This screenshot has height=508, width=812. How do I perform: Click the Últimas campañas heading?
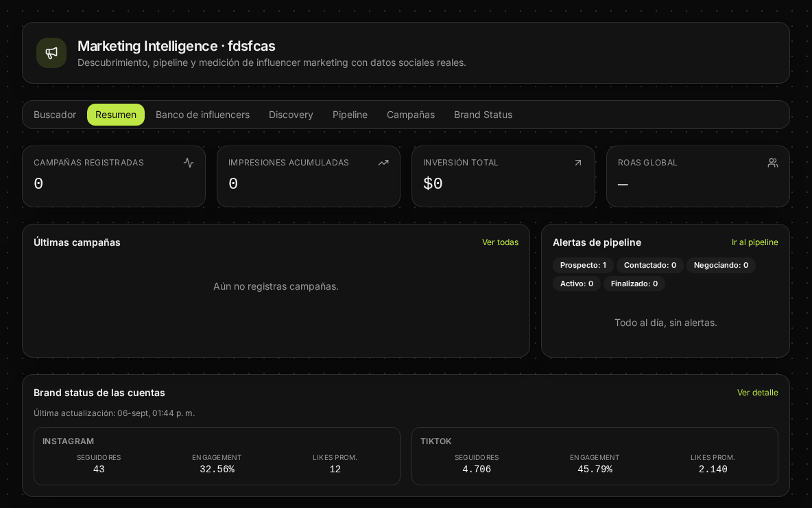click(x=77, y=242)
